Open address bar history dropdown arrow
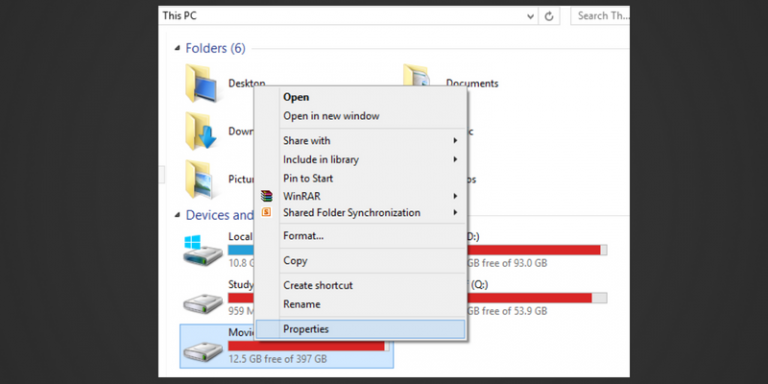Viewport: 768px width, 384px height. tap(530, 16)
